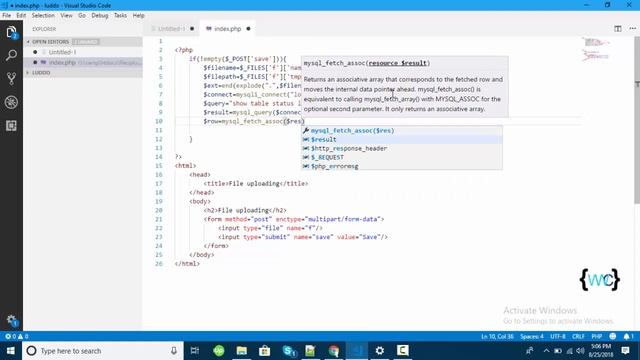
Task: Open the View menu
Action: click(x=66, y=16)
